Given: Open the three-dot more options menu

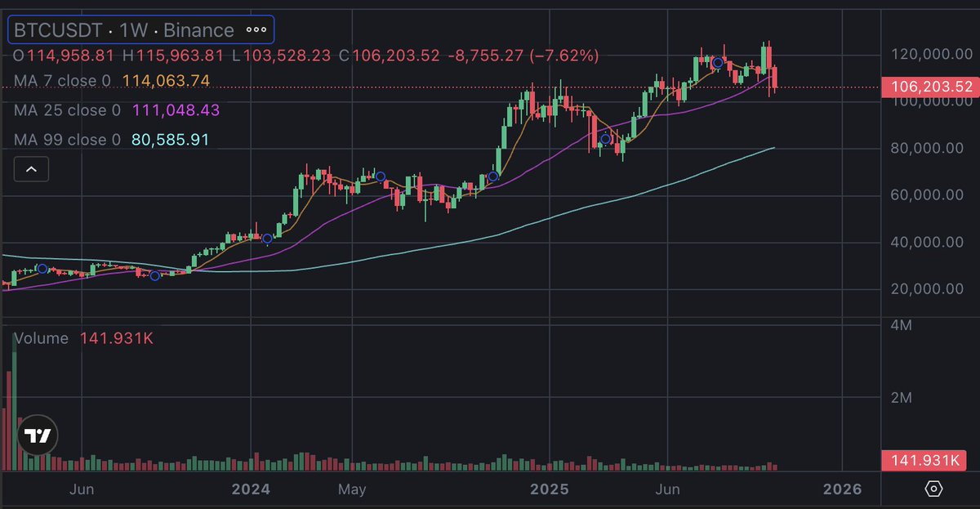Looking at the screenshot, I should point(256,29).
